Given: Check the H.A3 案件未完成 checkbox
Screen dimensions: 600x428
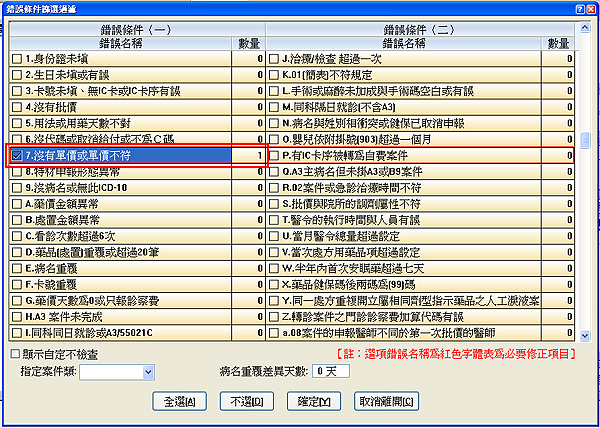Looking at the screenshot, I should pyautogui.click(x=16, y=317).
